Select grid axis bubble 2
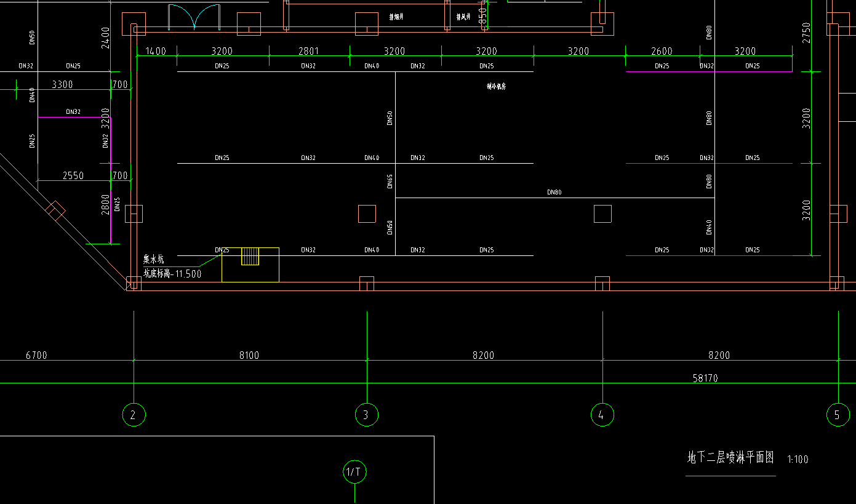856x504 pixels. pos(134,415)
